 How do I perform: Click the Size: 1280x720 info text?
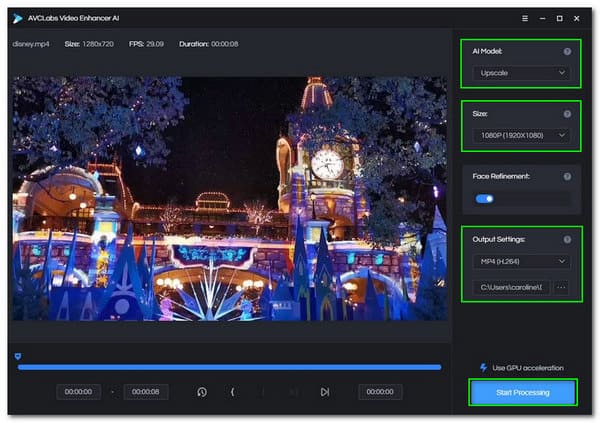click(x=89, y=44)
